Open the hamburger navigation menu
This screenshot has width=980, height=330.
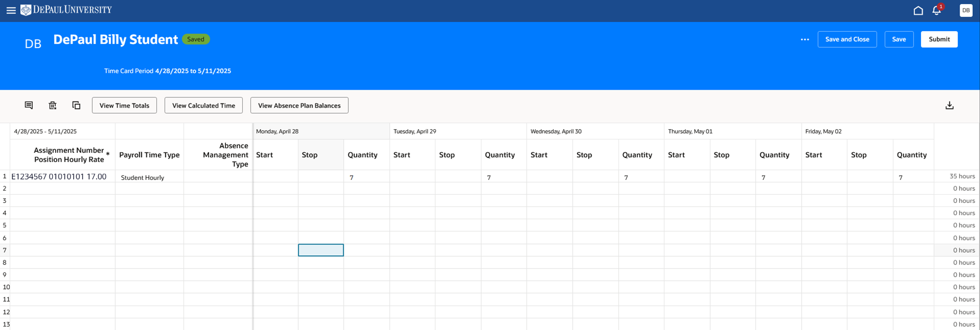(x=11, y=10)
